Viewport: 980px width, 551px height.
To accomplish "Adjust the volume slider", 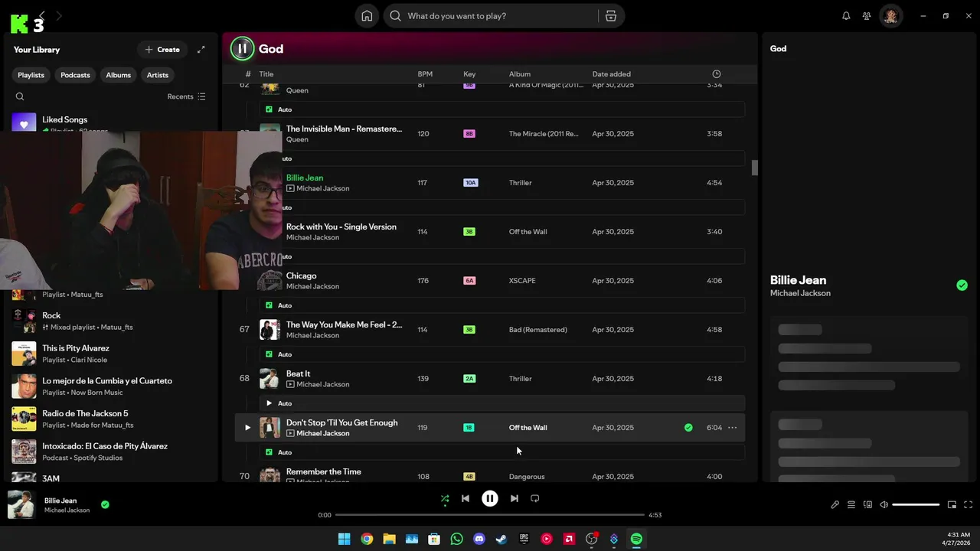I will [x=916, y=505].
